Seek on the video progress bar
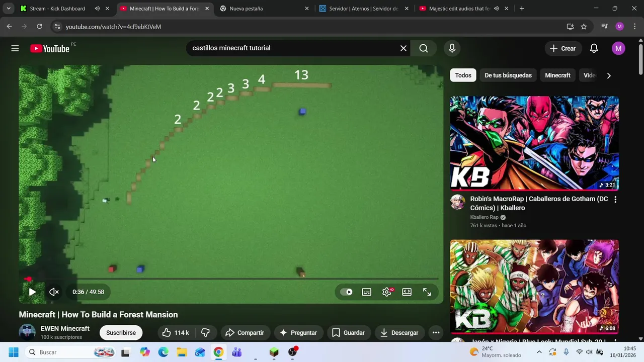This screenshot has height=362, width=644. coord(231,279)
